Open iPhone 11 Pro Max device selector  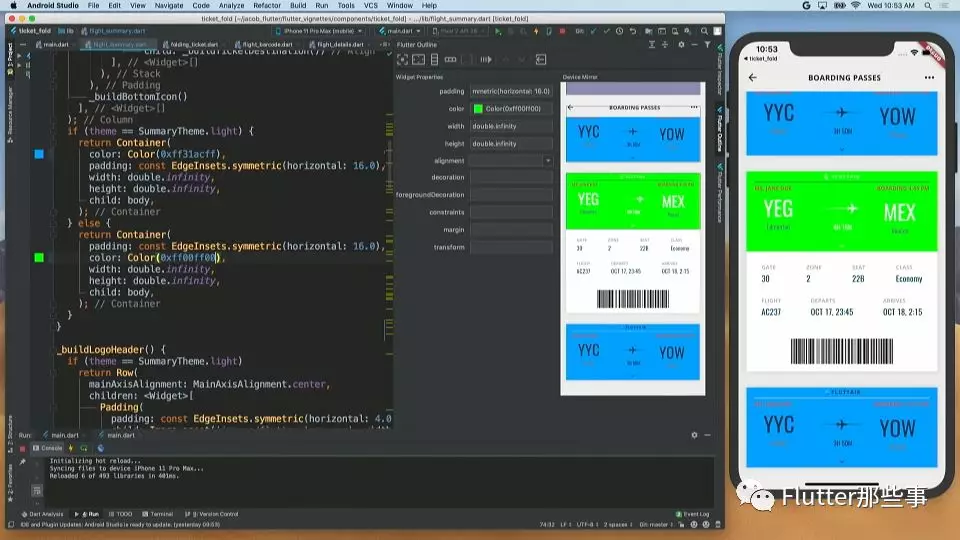tap(319, 31)
